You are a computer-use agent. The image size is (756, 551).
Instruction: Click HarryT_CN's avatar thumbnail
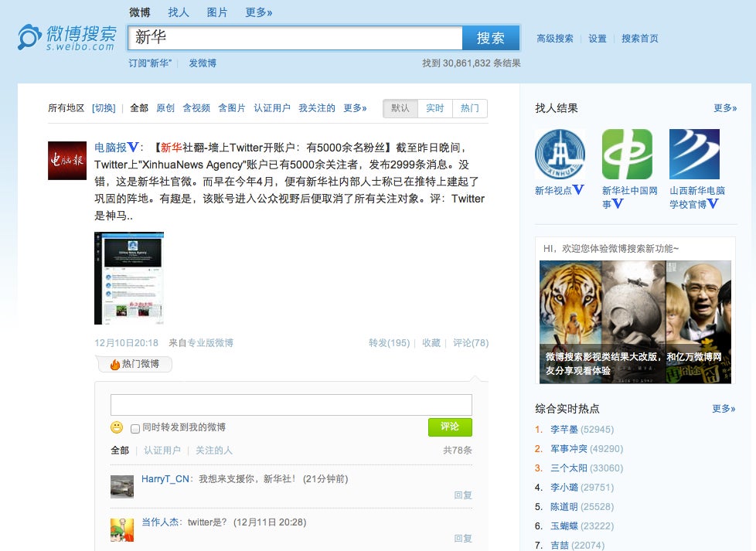click(122, 486)
